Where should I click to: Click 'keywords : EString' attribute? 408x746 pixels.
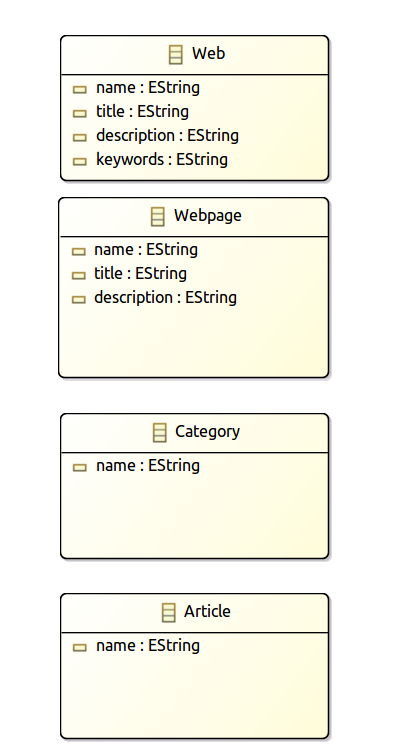162,159
